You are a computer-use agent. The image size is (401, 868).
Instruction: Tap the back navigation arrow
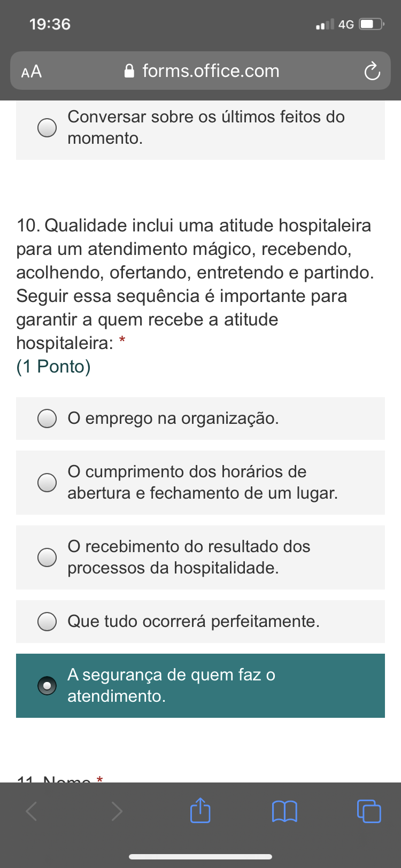tap(32, 811)
